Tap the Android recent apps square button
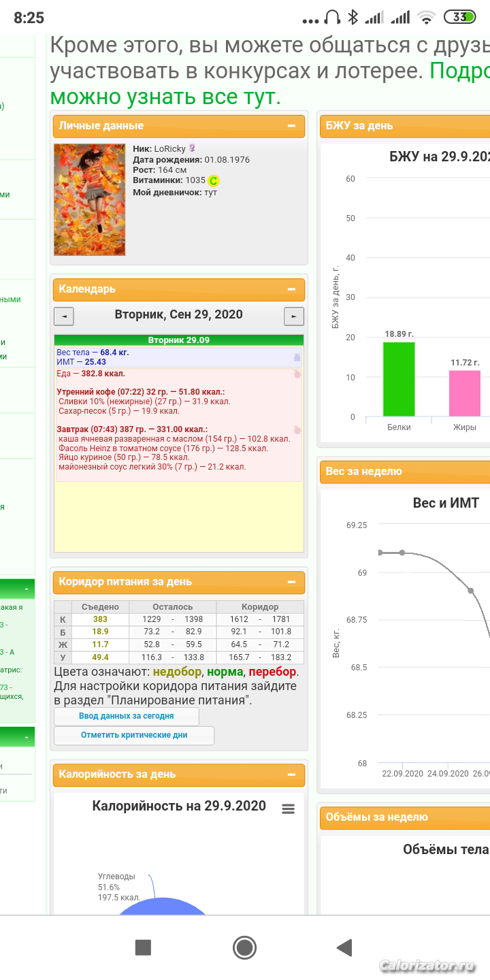 pos(143,947)
